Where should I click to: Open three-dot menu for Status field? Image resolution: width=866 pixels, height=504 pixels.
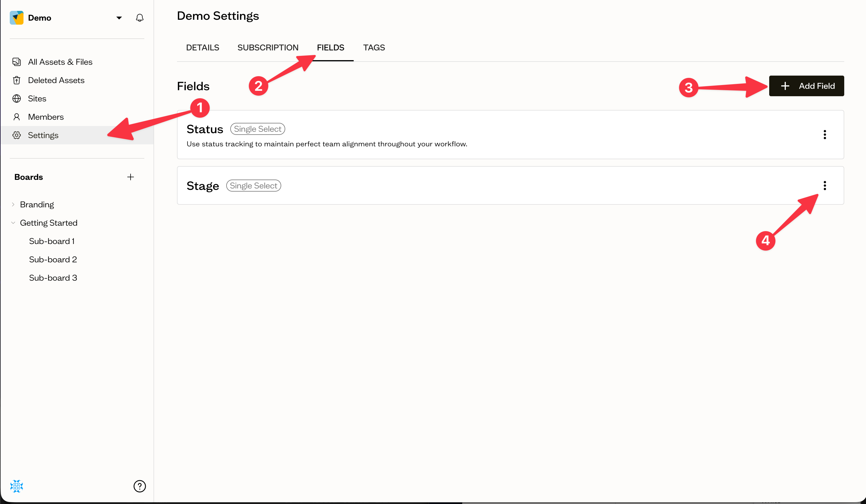point(824,134)
